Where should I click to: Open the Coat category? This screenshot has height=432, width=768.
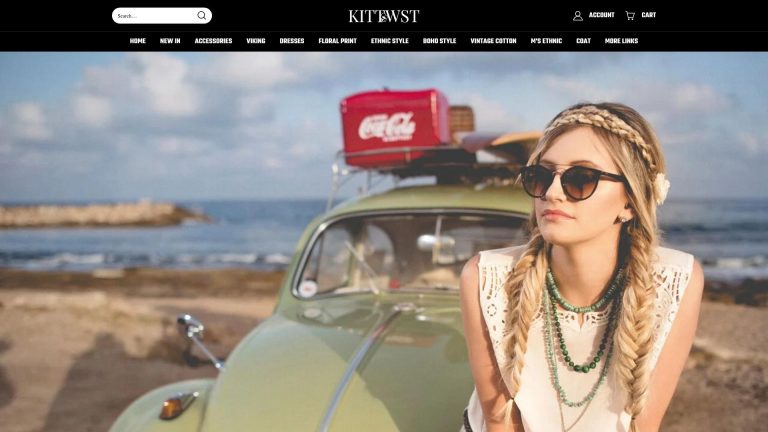583,41
